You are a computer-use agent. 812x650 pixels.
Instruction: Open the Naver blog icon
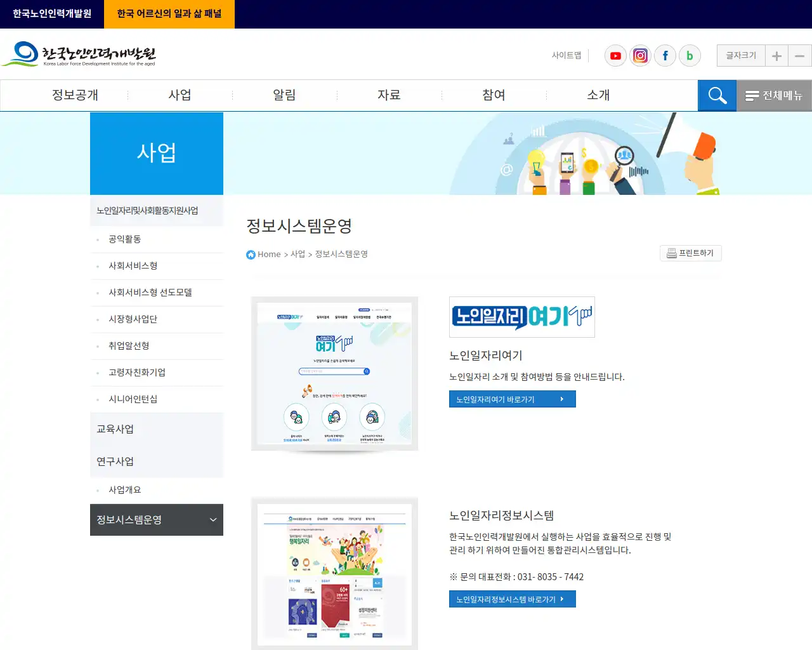pyautogui.click(x=690, y=56)
